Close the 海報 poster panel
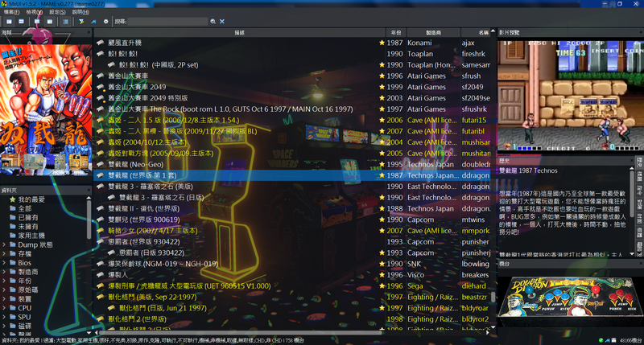Screen dimensions: 644x345 89,32
